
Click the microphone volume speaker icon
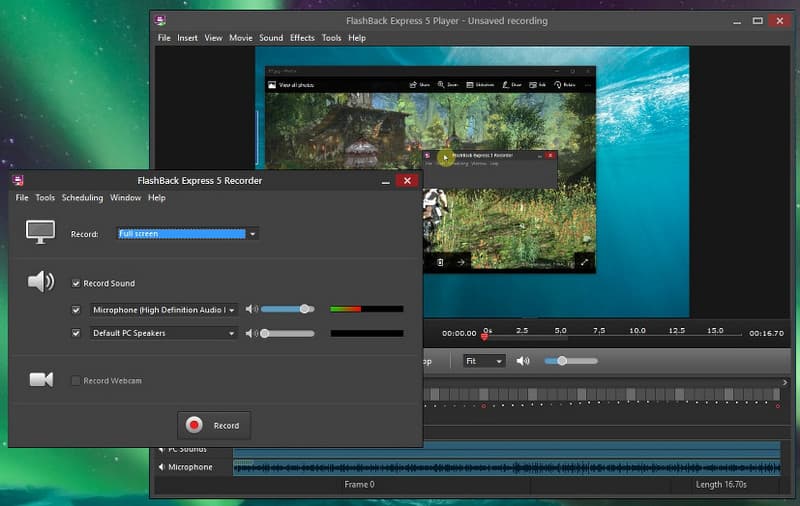coord(252,309)
